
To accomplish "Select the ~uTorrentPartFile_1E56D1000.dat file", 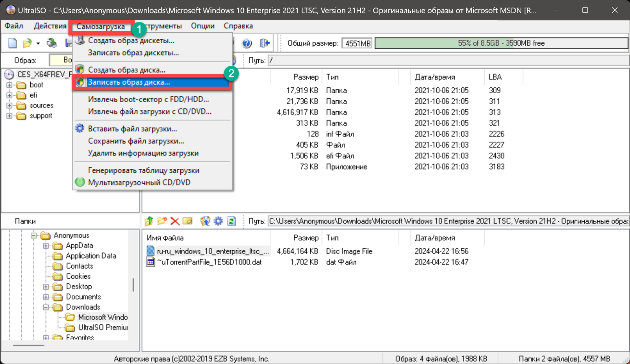I will [x=209, y=262].
